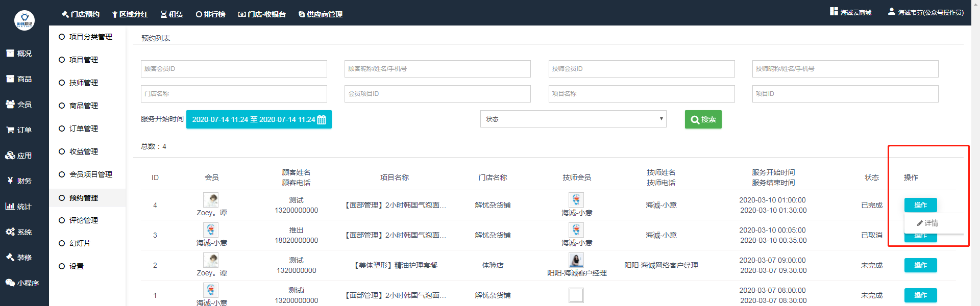Select 会员项目管理 in submenu
The image size is (980, 306).
click(x=86, y=174)
